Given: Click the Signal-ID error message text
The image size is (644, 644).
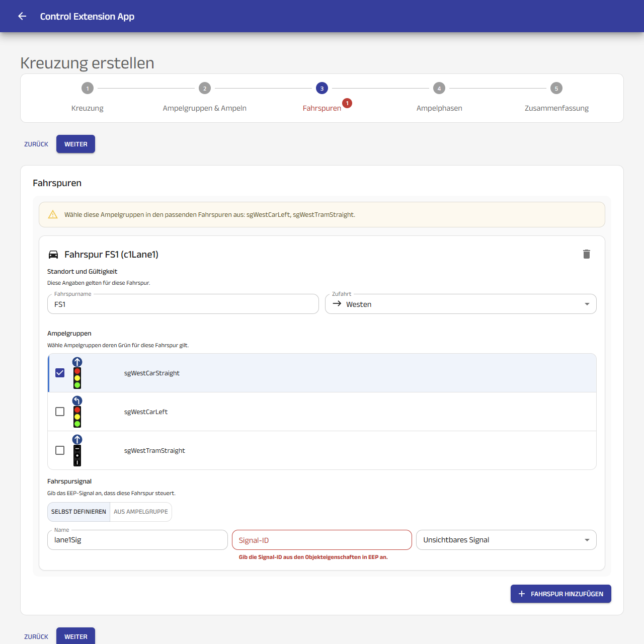Looking at the screenshot, I should tap(313, 557).
